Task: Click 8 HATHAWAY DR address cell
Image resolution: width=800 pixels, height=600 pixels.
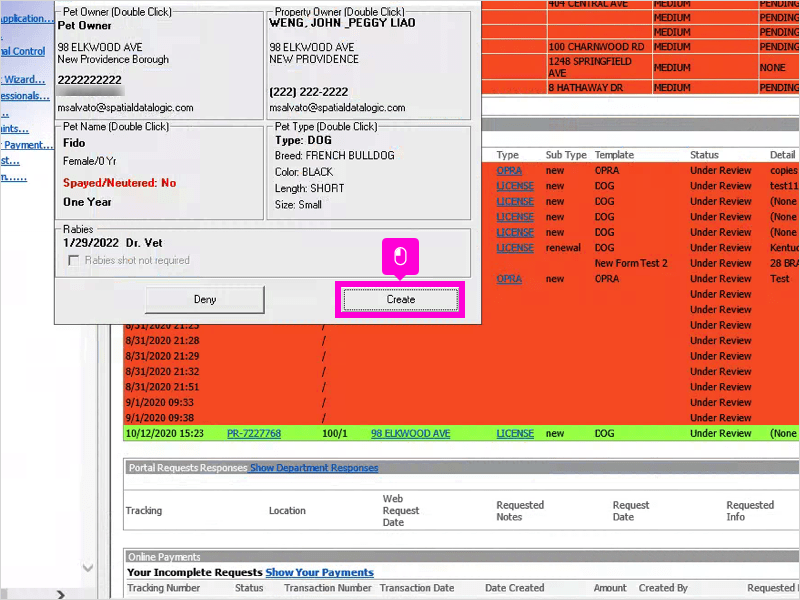Action: (x=586, y=87)
